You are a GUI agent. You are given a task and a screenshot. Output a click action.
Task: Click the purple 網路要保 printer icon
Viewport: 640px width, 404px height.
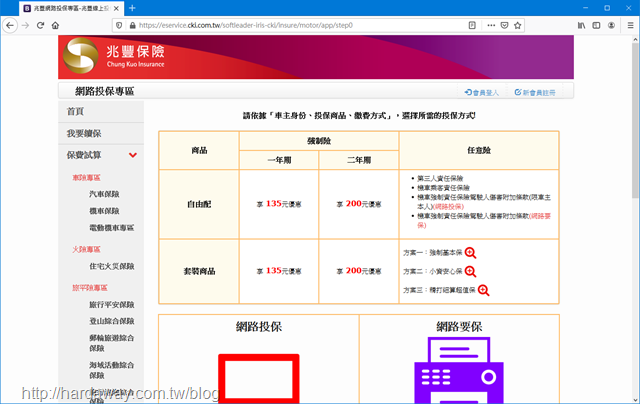459,370
